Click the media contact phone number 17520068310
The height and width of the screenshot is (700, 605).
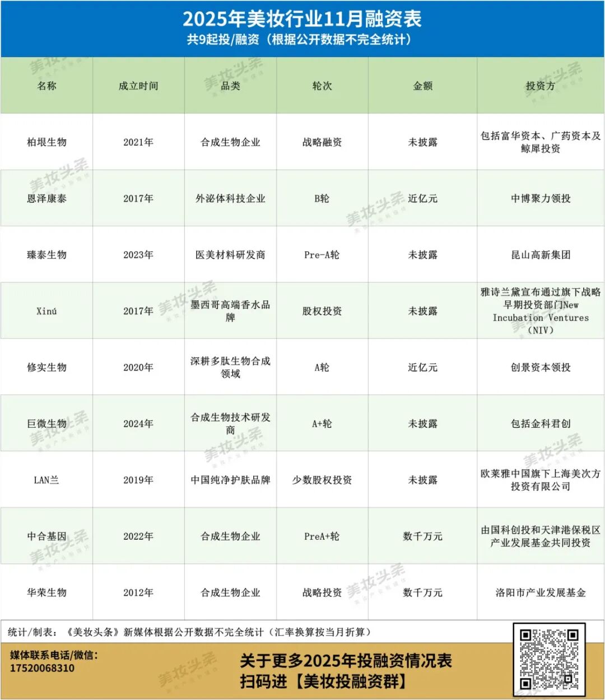pyautogui.click(x=42, y=668)
